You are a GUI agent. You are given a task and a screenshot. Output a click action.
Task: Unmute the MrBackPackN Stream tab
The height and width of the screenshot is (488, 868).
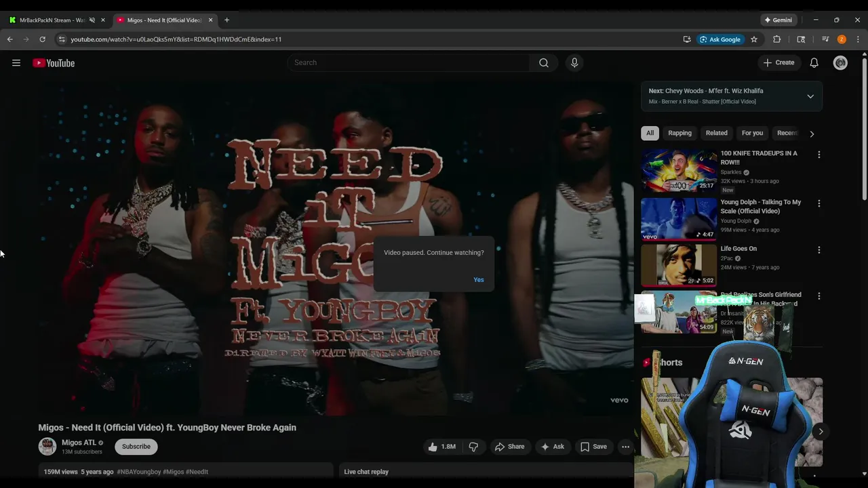coord(92,20)
